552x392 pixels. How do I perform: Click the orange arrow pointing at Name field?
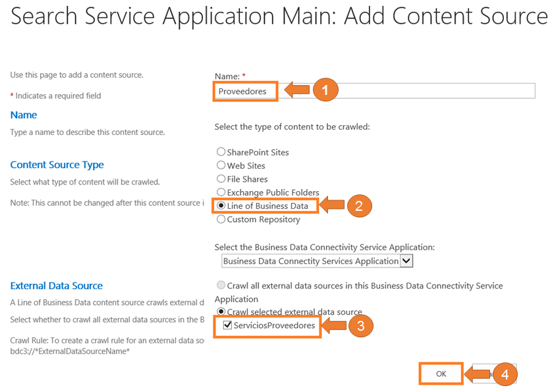click(295, 90)
